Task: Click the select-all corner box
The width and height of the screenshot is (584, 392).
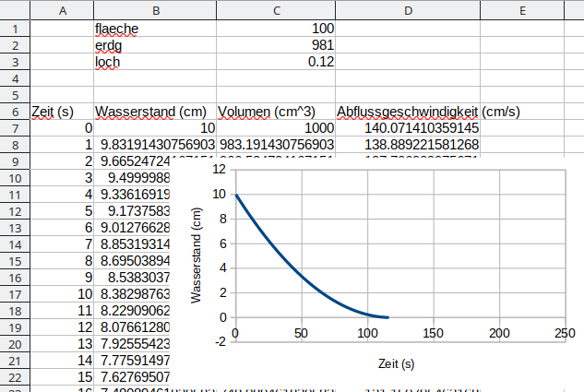Action: [x=15, y=10]
